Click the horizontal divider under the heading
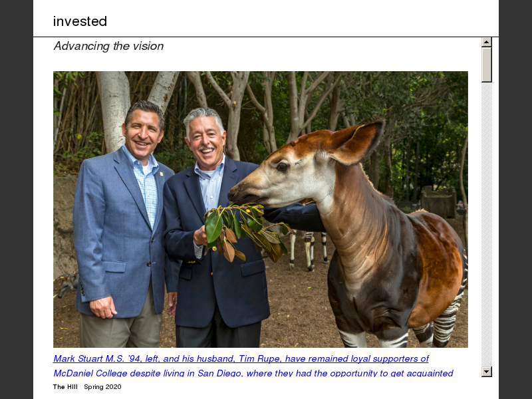This screenshot has width=532, height=399. 266,37
